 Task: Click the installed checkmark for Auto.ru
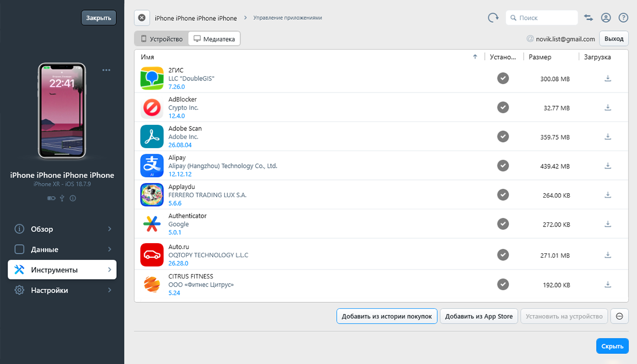(503, 255)
